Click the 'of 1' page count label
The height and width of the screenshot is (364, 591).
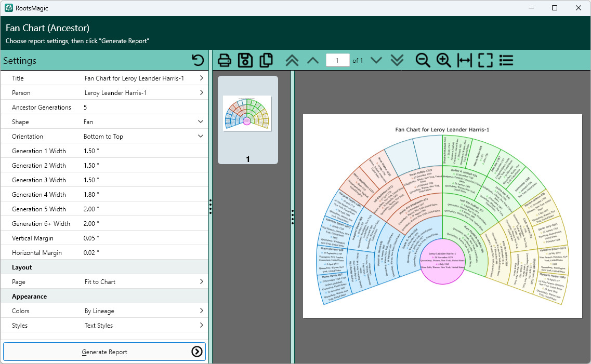[x=358, y=60]
